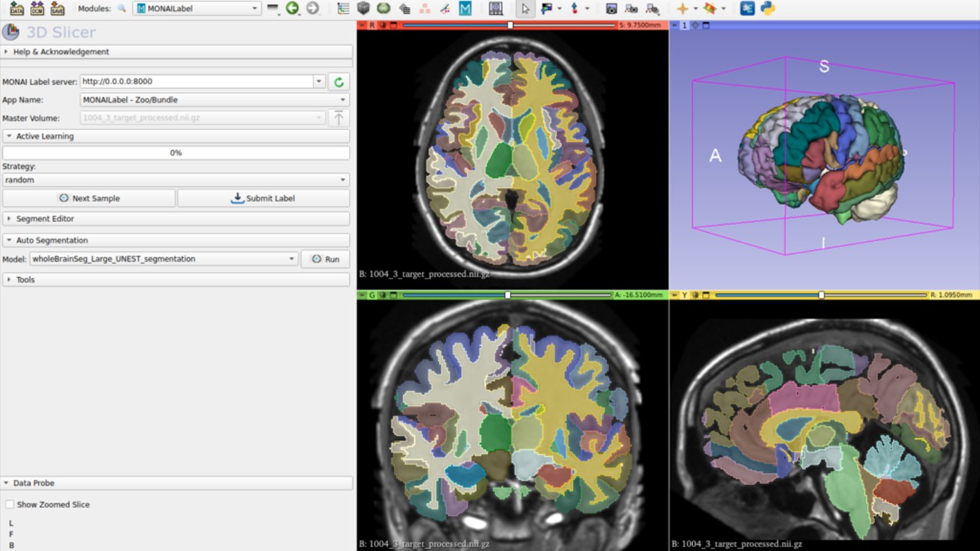
Task: Maximize the red slice view
Action: tap(392, 25)
